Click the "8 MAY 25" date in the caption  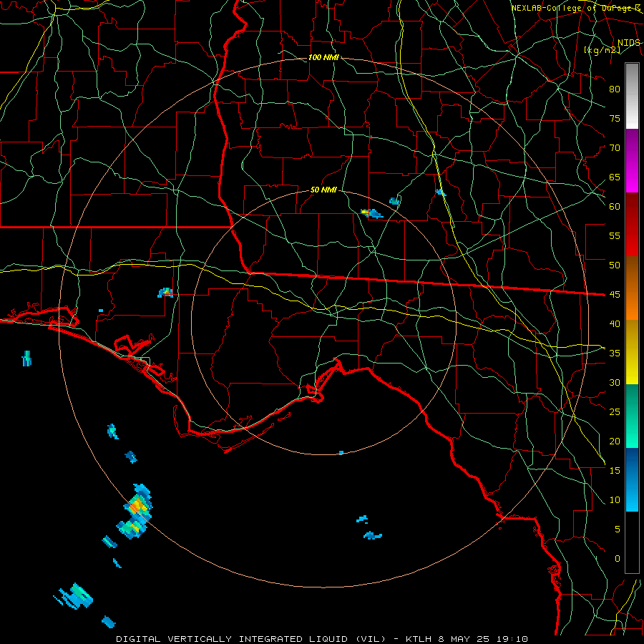click(x=464, y=639)
